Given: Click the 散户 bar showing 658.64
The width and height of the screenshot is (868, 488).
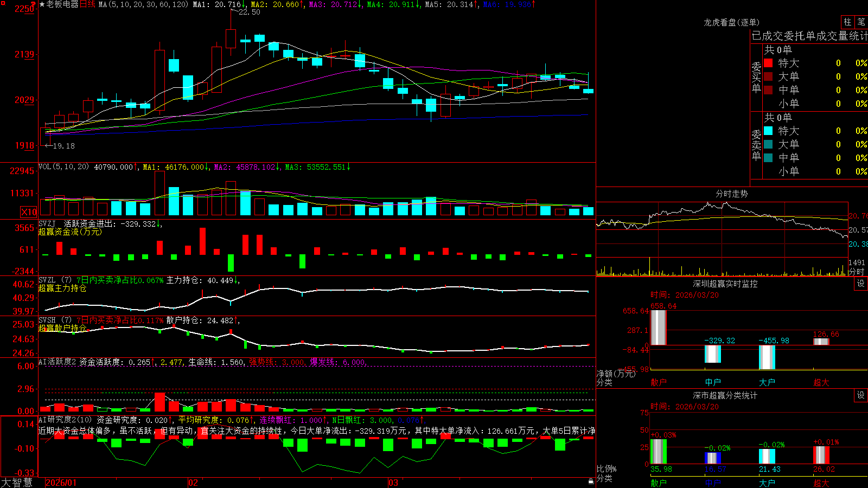Looking at the screenshot, I should tap(659, 327).
